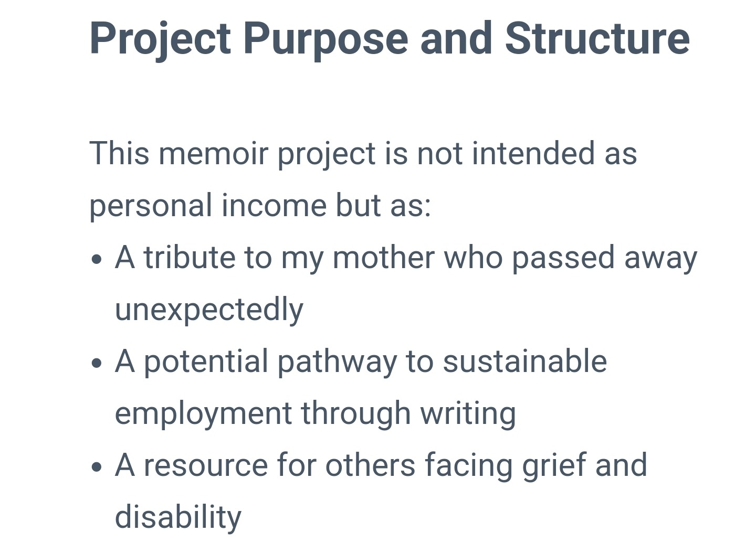Click the word "disability"
This screenshot has width=756, height=553.
click(x=178, y=517)
